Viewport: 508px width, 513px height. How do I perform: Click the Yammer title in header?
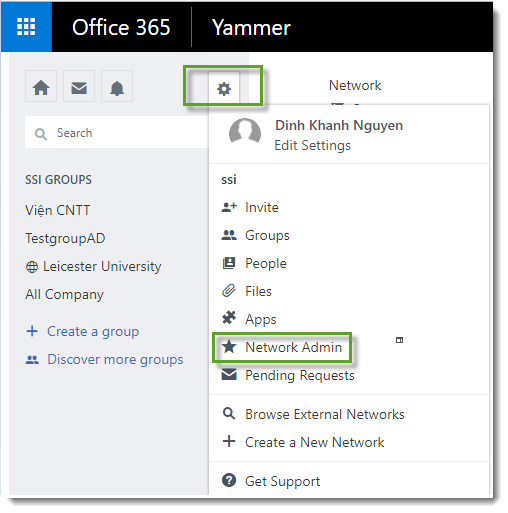251,27
